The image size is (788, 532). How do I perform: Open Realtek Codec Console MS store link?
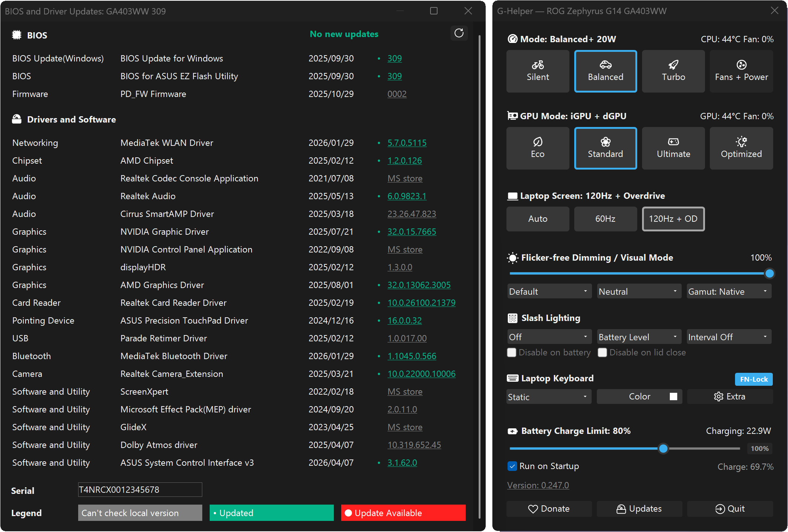point(405,178)
